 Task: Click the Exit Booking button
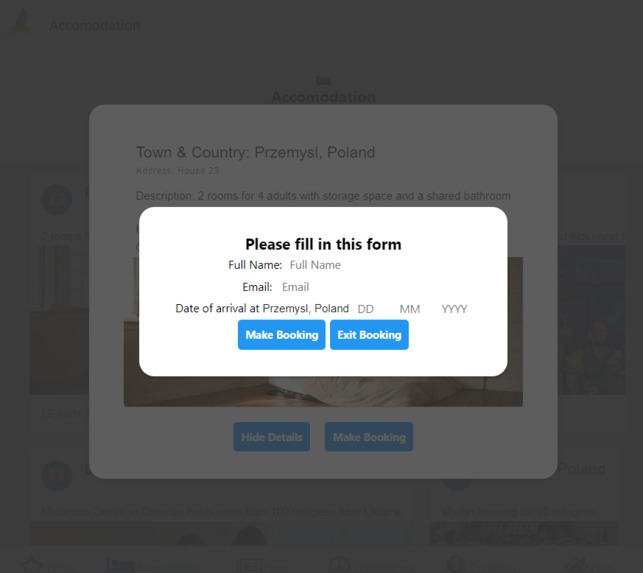tap(369, 335)
